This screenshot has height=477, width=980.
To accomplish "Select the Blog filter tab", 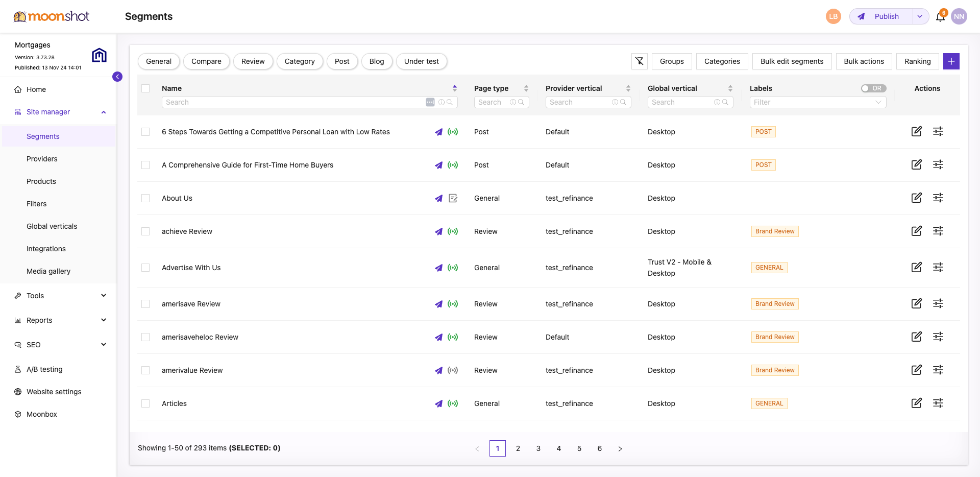I will tap(377, 61).
